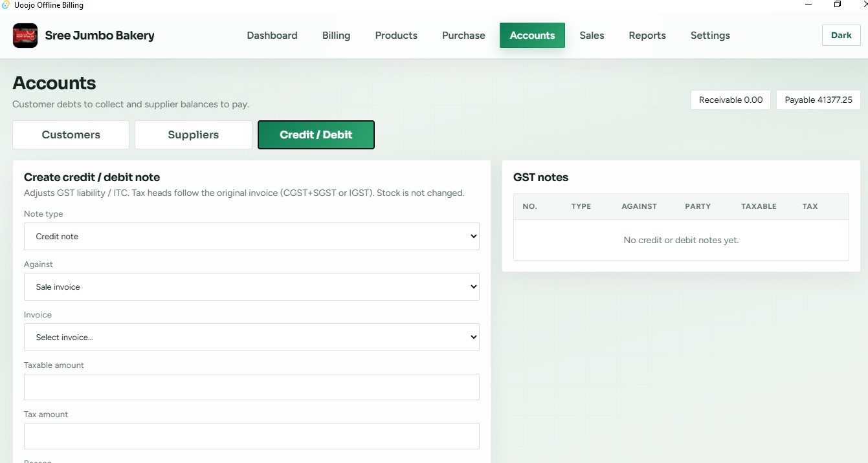Screen dimensions: 868x463
Task: Expand the Against dropdown
Action: pos(252,287)
